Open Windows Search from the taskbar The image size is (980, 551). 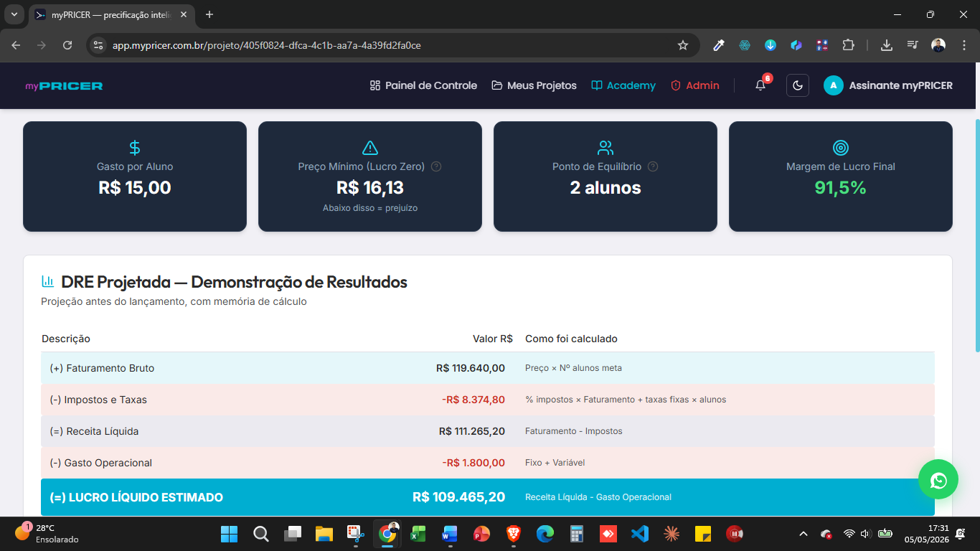tap(261, 534)
